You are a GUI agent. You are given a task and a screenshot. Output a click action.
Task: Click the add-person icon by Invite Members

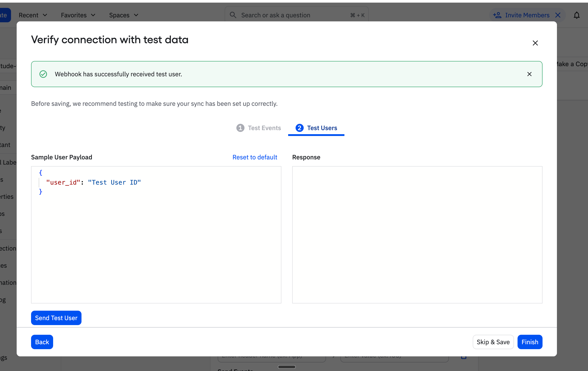click(x=497, y=15)
